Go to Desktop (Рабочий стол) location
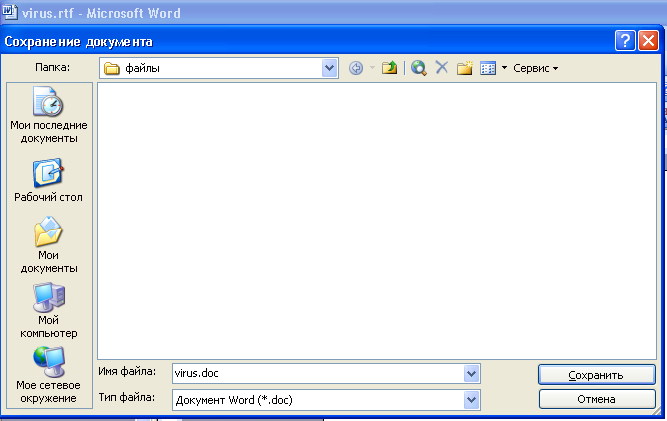The width and height of the screenshot is (667, 421). (48, 180)
